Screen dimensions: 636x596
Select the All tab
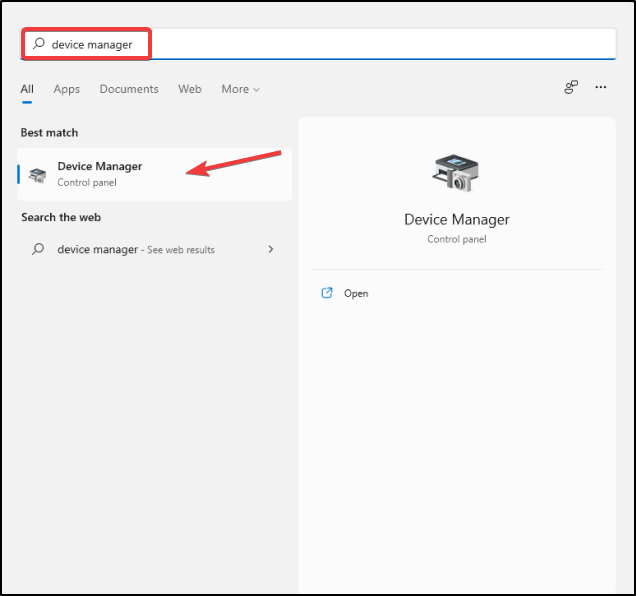(27, 89)
